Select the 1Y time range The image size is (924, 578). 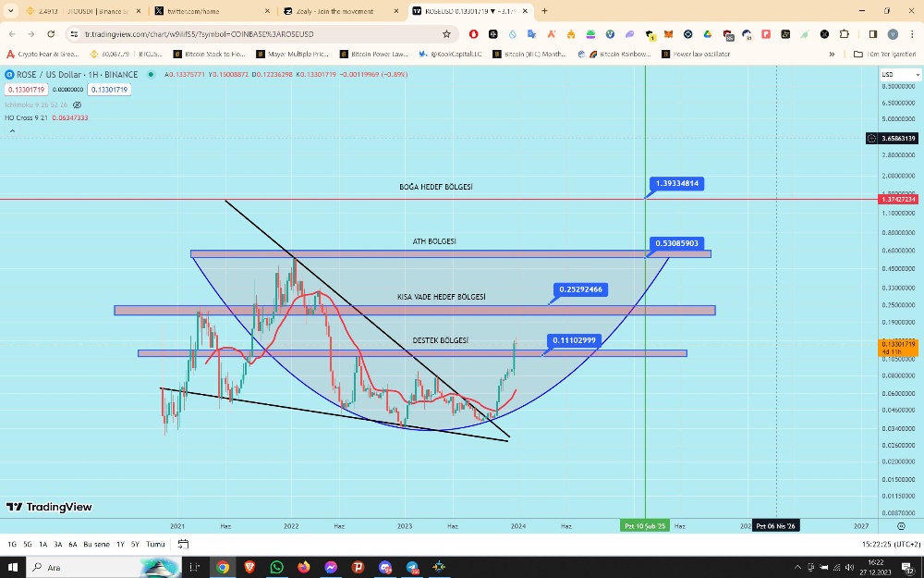pyautogui.click(x=120, y=544)
